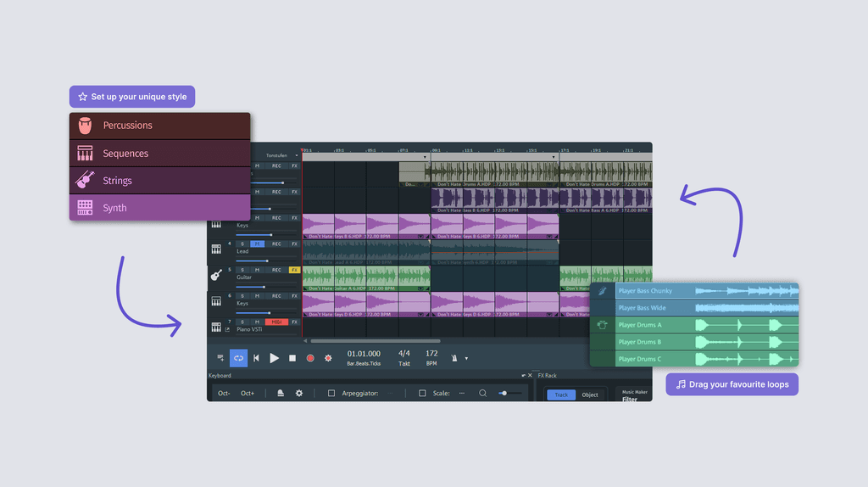Viewport: 868px width, 487px height.
Task: Mute the Guitar track
Action: pyautogui.click(x=257, y=270)
